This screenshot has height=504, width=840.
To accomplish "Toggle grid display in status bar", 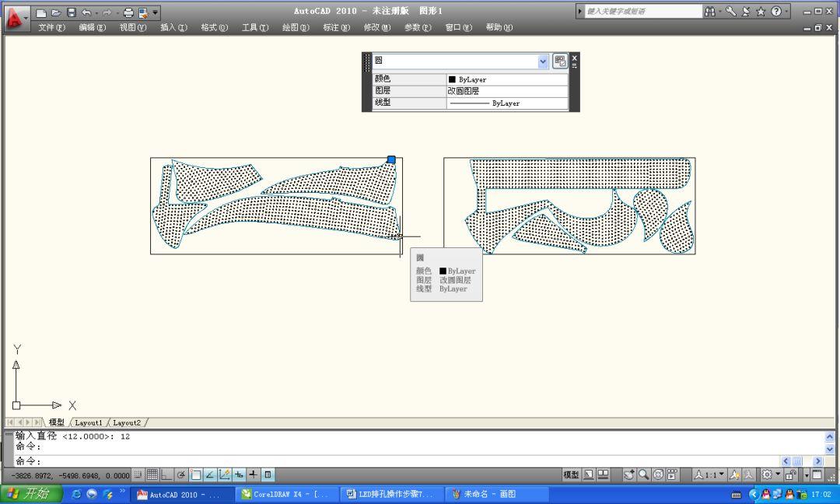I will 152,474.
